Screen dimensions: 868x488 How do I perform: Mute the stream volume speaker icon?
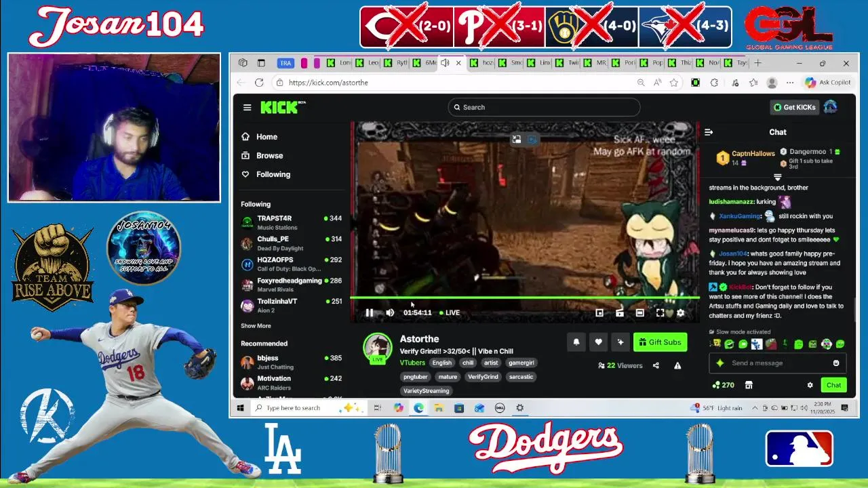tap(390, 312)
